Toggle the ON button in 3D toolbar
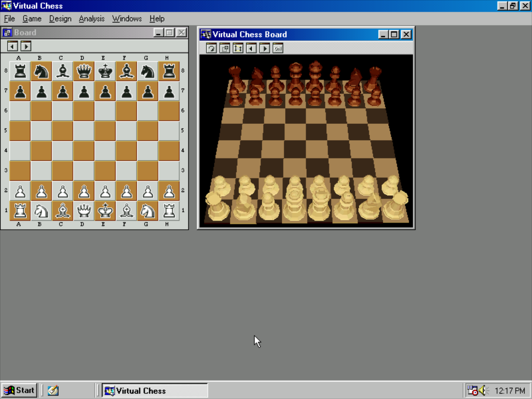Screen dimensions: 532x399 (x=278, y=48)
